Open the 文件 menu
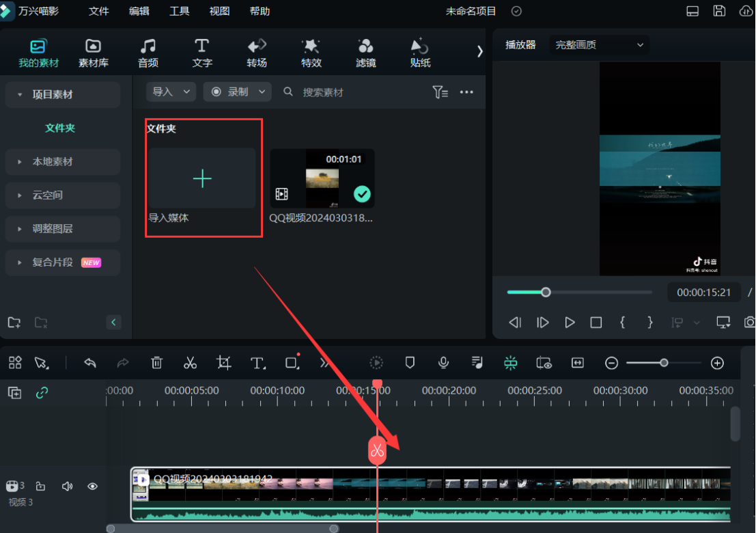756x533 pixels. [99, 12]
